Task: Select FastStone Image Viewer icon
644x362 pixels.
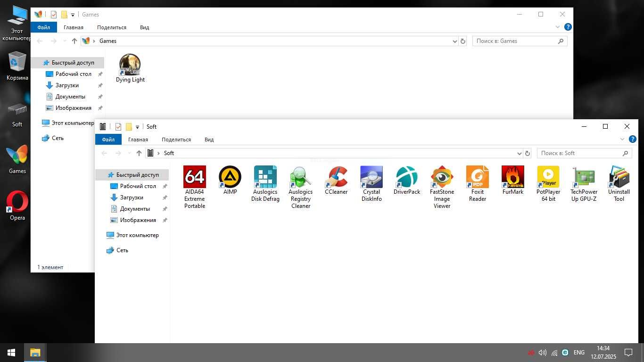Action: point(442,187)
